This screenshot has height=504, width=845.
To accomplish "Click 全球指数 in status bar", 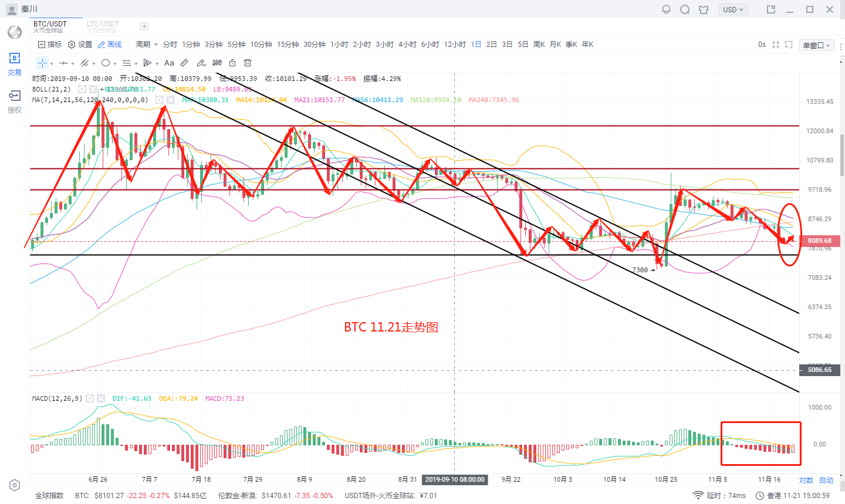I will point(49,495).
